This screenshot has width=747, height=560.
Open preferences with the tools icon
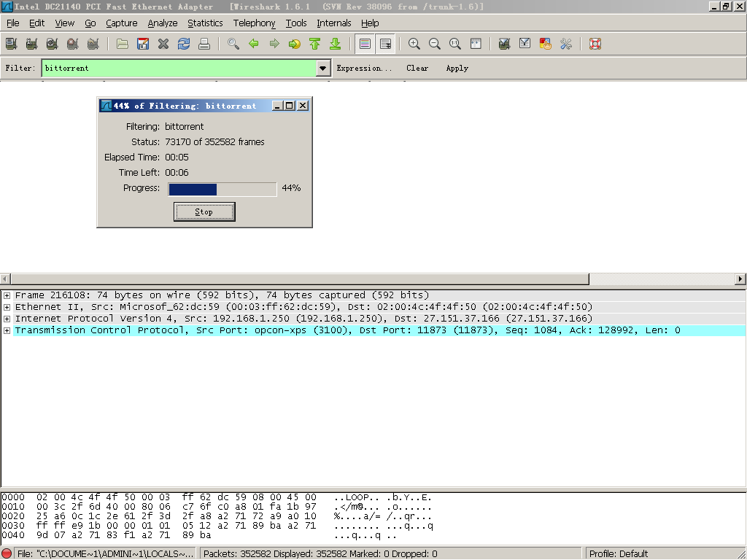point(566,44)
